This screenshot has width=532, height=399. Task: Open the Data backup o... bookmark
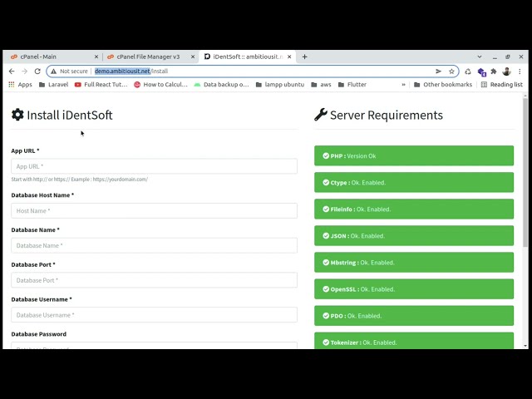222,85
